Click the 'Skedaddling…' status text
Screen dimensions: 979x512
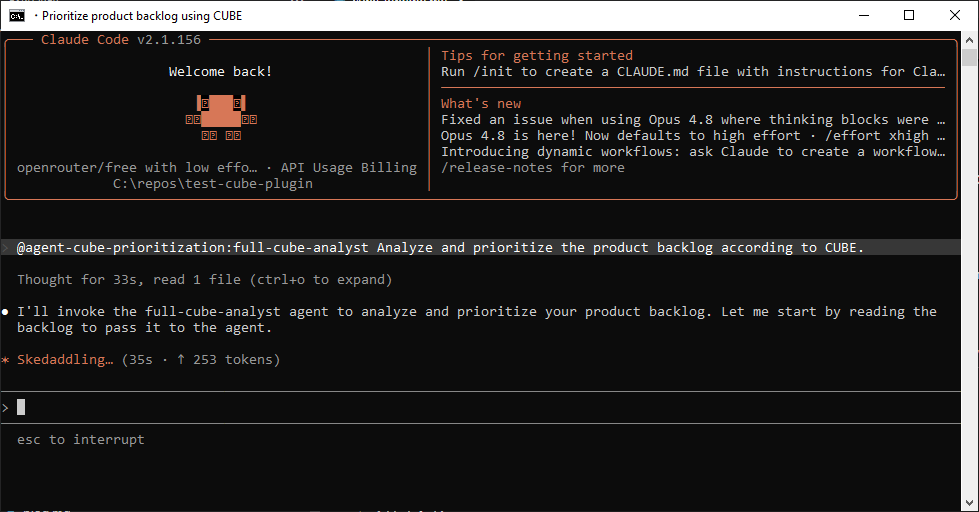pyautogui.click(x=65, y=360)
